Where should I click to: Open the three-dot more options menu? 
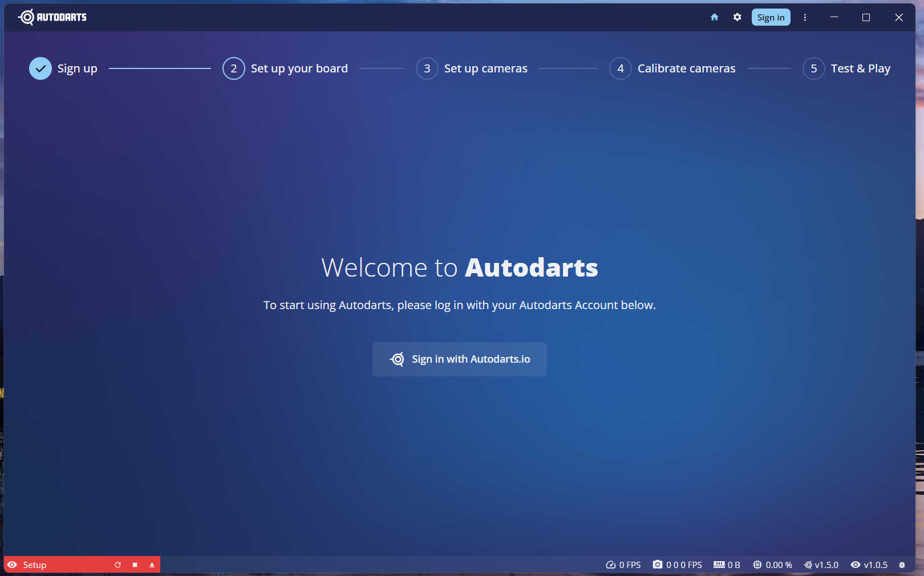[805, 17]
